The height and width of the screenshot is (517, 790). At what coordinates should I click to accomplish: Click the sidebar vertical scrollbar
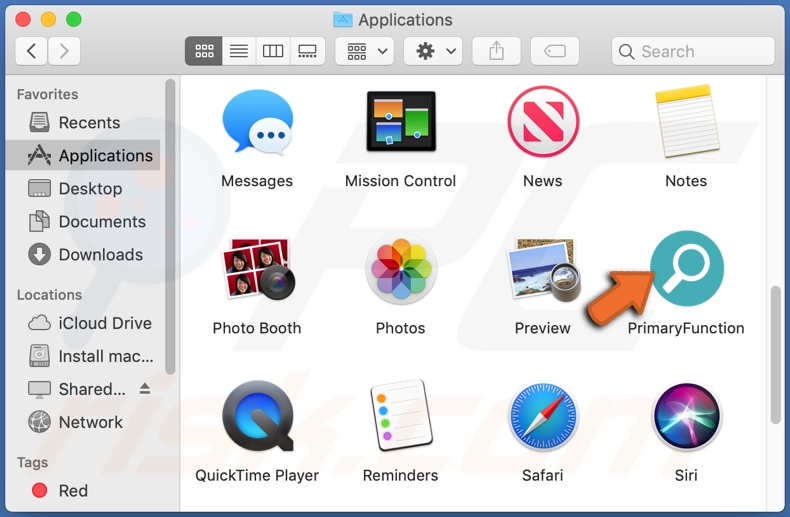170,227
